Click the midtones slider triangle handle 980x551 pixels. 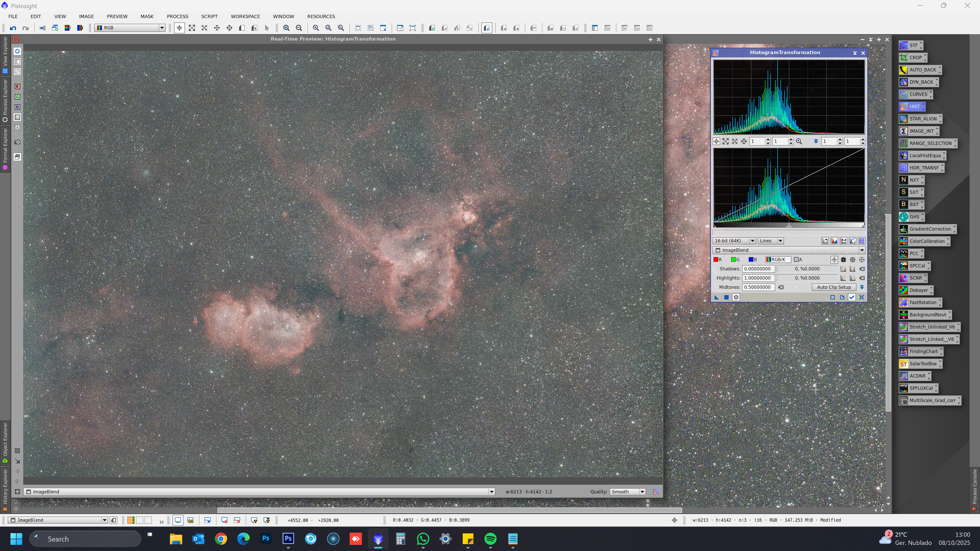[789, 226]
